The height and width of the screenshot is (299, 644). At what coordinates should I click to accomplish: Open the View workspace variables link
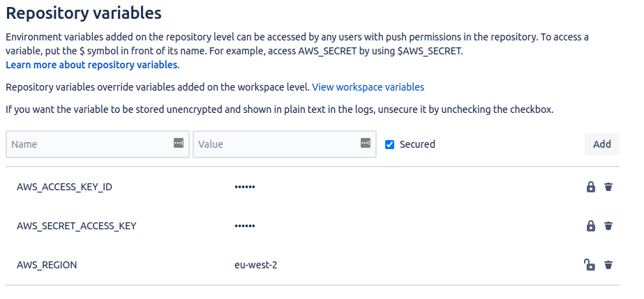click(368, 87)
